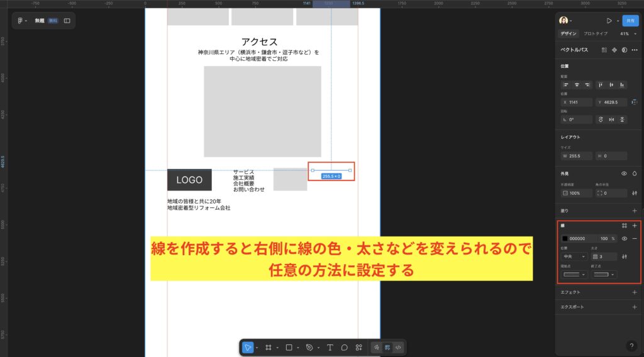Switch to the プロトタイプ tab
Screen dimensions: 644x357
(x=595, y=33)
